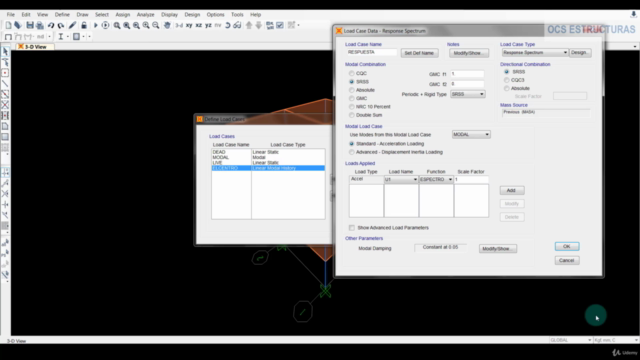Select Absolute under Modal Combination
Viewport: 640px width, 360px height.
click(351, 90)
